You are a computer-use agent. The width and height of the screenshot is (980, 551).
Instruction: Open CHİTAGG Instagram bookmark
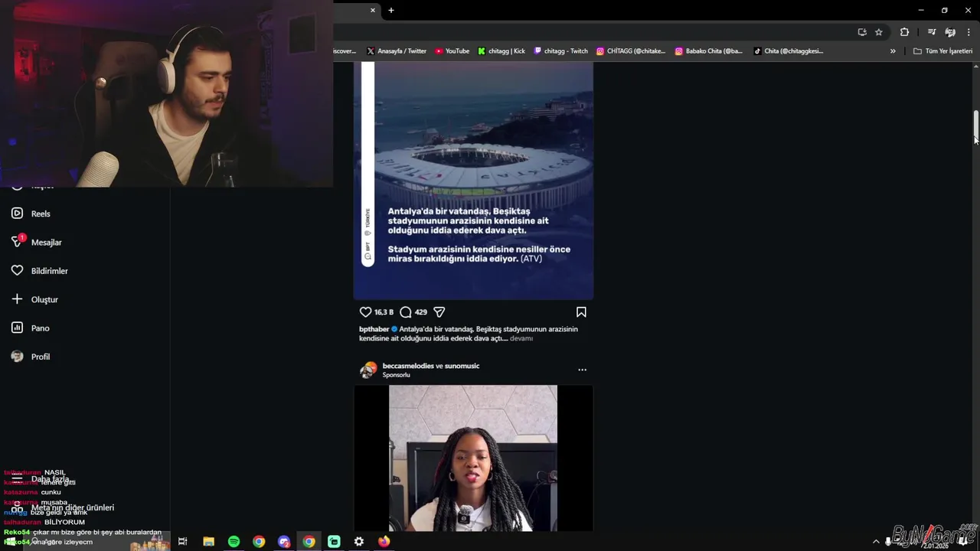[631, 51]
